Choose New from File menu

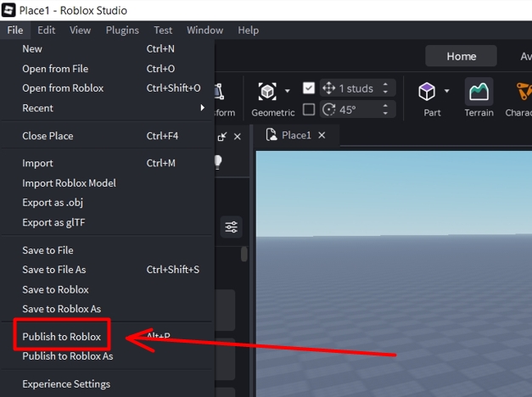pyautogui.click(x=107, y=49)
